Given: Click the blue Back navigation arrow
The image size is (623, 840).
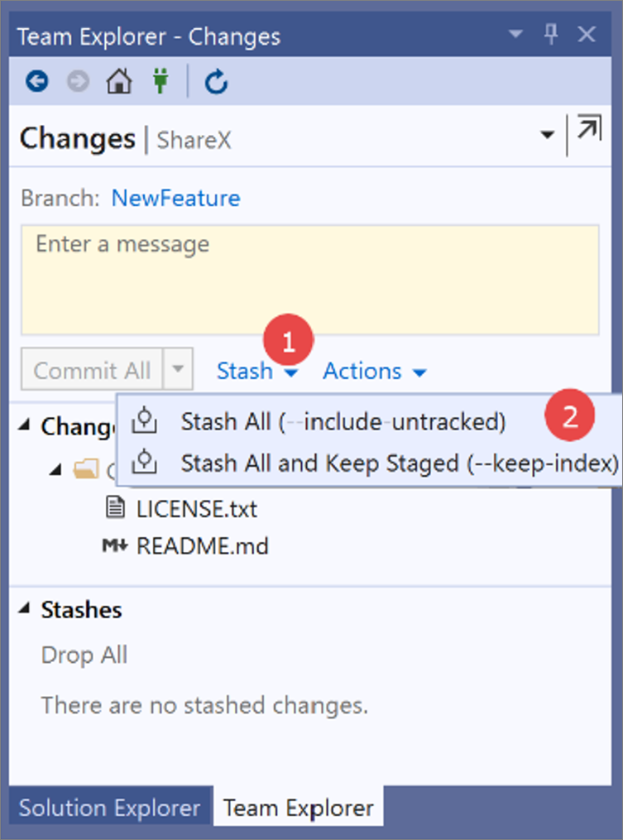Looking at the screenshot, I should click(x=37, y=82).
